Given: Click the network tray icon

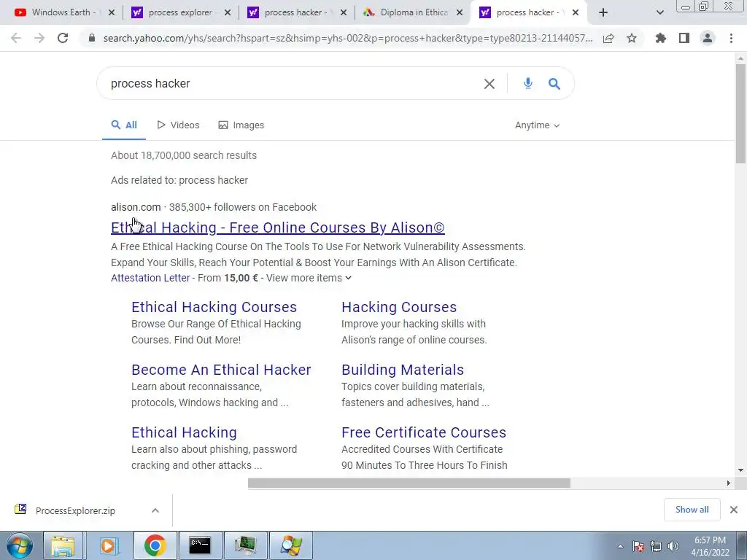Looking at the screenshot, I should 656,547.
